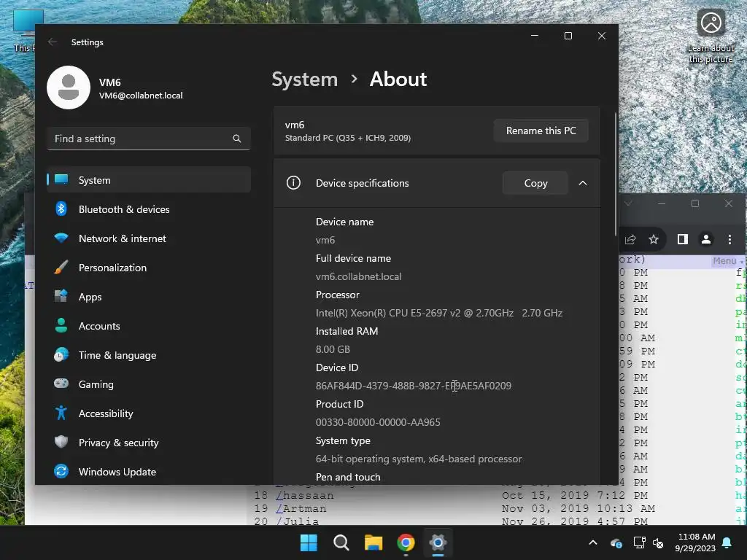
Task: Switch to Chrome from taskbar
Action: tap(406, 542)
